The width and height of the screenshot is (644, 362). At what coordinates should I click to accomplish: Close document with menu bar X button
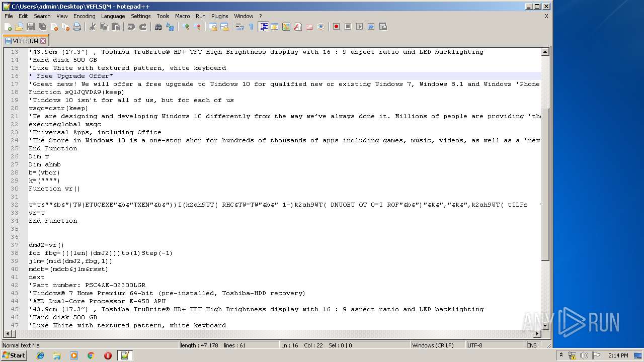[546, 16]
